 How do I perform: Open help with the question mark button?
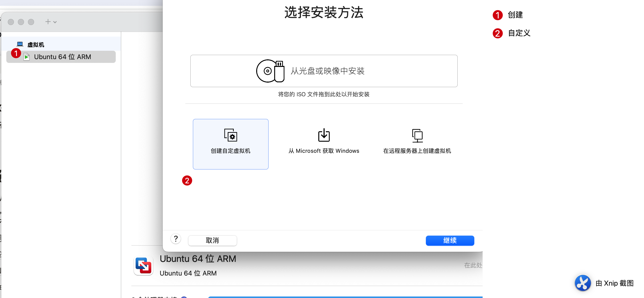pyautogui.click(x=176, y=239)
